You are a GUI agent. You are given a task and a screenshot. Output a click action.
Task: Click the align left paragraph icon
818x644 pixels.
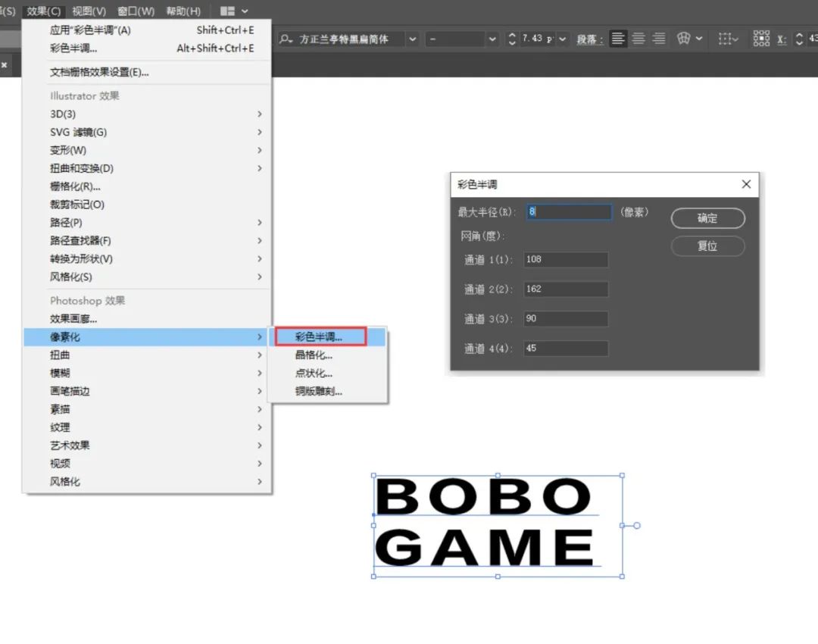[x=618, y=39]
